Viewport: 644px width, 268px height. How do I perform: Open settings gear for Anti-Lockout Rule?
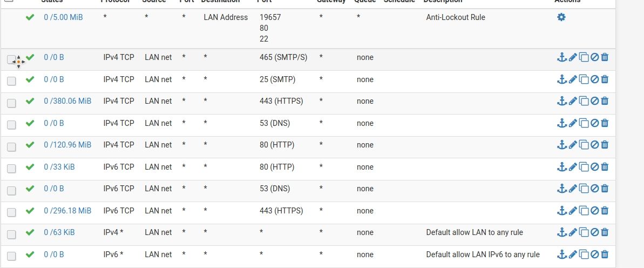[561, 17]
